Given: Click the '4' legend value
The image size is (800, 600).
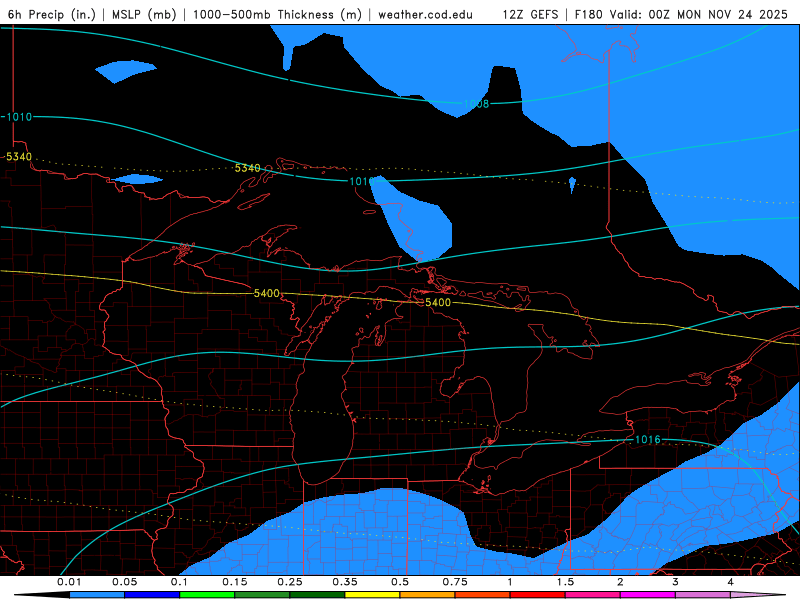Looking at the screenshot, I should point(731,582).
